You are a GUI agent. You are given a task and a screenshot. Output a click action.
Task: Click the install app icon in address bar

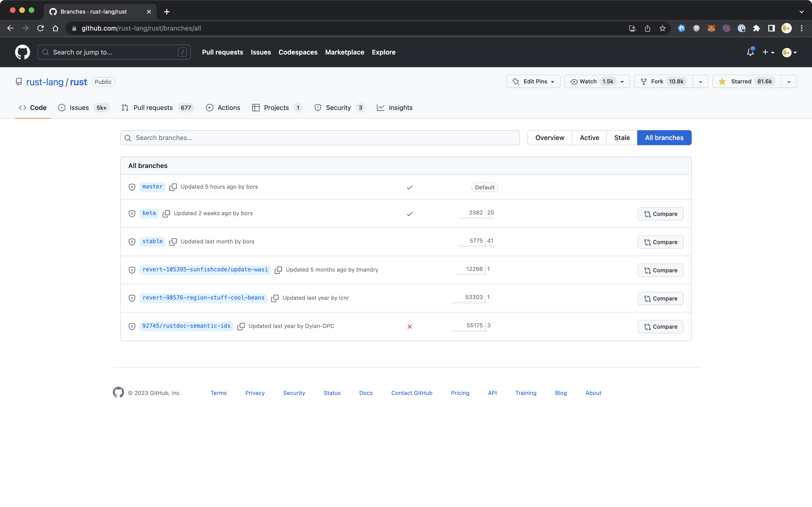[632, 28]
